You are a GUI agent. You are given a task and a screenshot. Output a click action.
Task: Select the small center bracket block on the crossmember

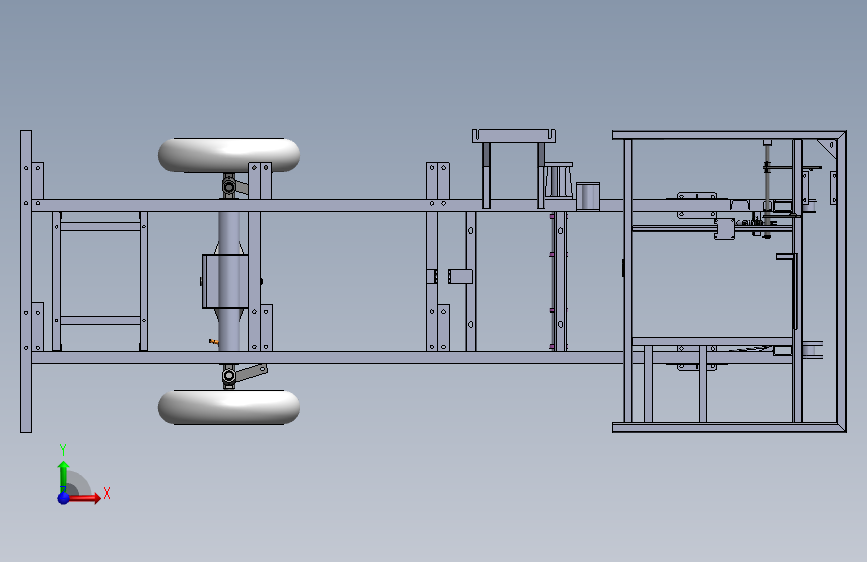point(460,276)
